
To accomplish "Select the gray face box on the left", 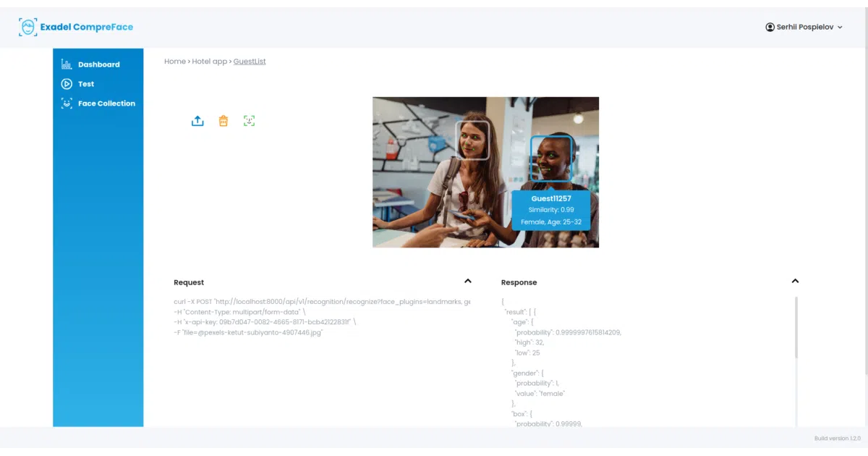I will 472,140.
